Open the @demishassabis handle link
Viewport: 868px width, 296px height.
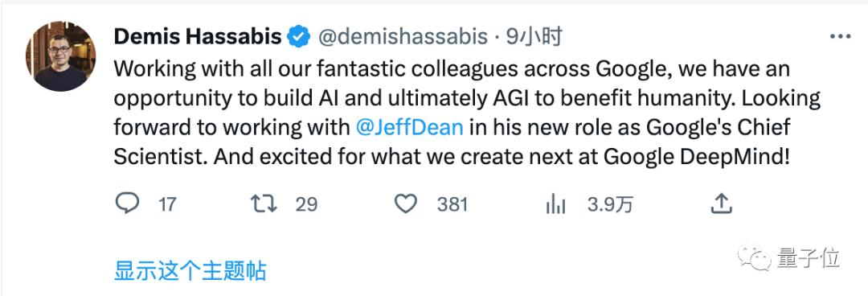click(403, 37)
